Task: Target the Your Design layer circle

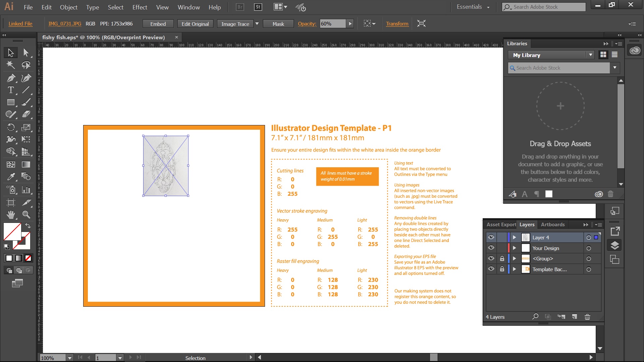Action: point(589,248)
